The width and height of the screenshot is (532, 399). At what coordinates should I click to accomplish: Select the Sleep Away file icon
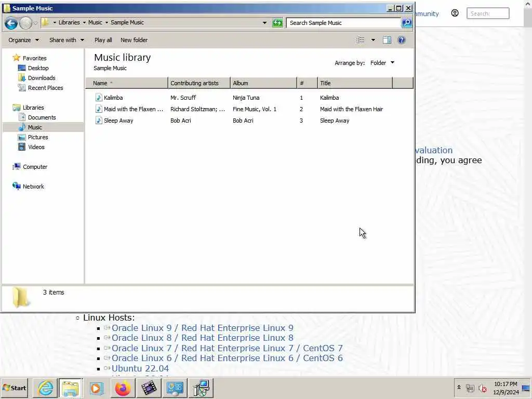click(98, 121)
